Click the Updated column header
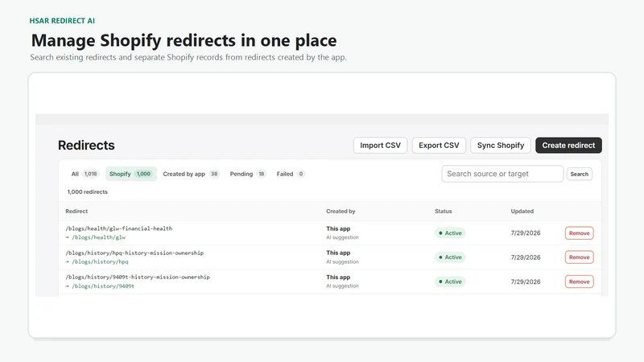Screen dimensions: 644x362 (x=522, y=212)
